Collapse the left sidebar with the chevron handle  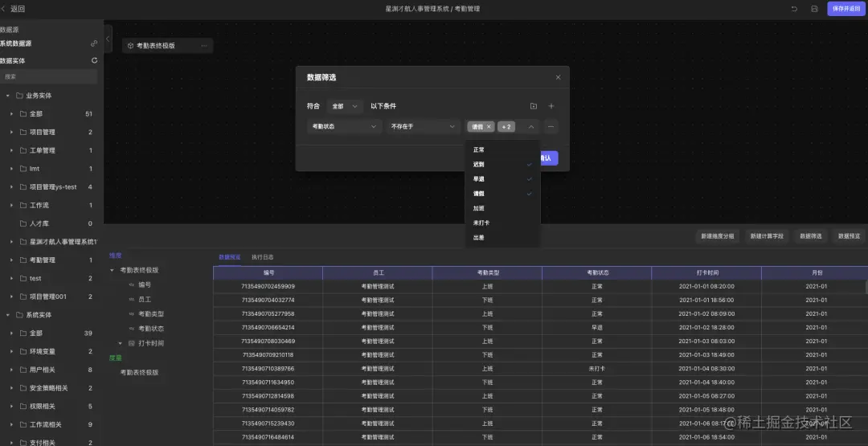point(108,39)
